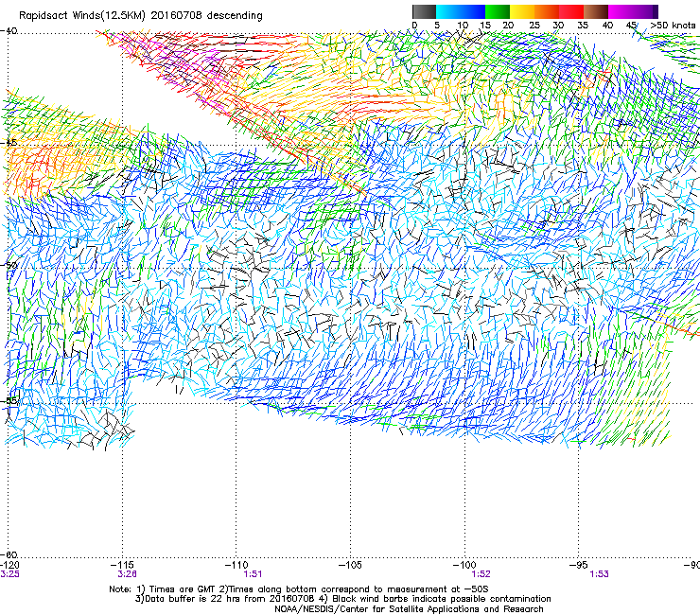Click the red segment of the color scale
This screenshot has height=615, width=700.
571,11
